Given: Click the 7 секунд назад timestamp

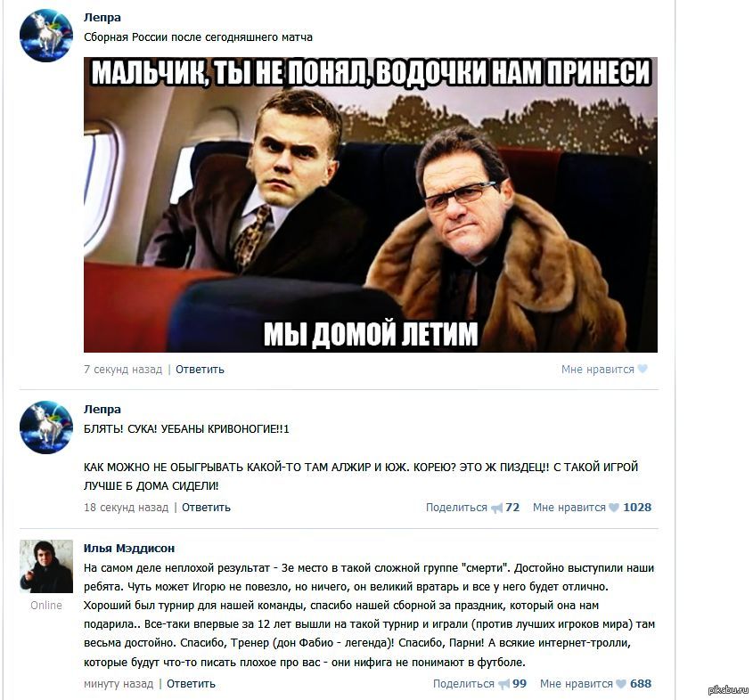Looking at the screenshot, I should (x=123, y=370).
